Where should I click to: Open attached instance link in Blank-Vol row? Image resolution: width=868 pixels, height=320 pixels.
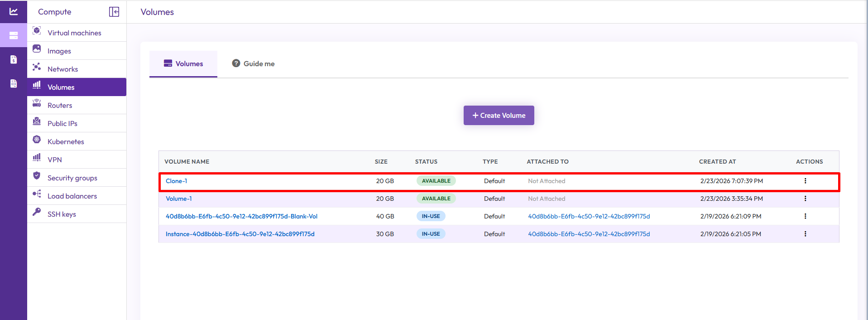(x=589, y=216)
